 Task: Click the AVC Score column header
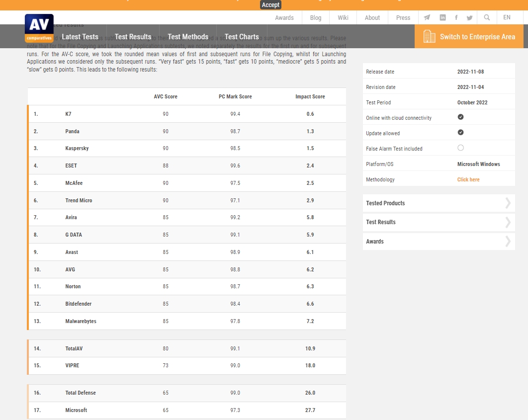[x=166, y=96]
